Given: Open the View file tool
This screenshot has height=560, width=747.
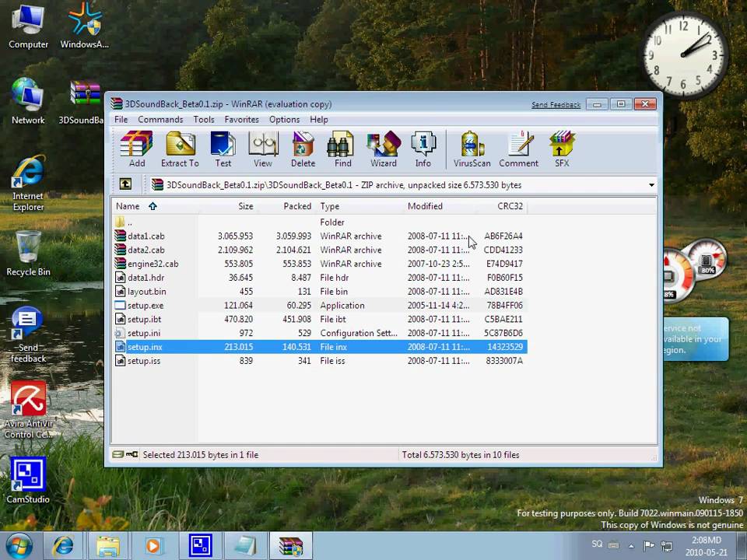Looking at the screenshot, I should tap(263, 149).
